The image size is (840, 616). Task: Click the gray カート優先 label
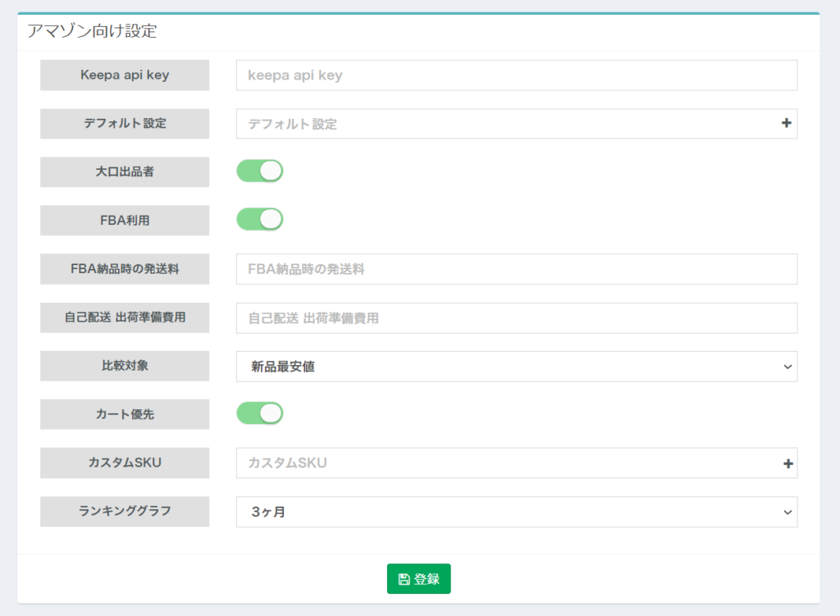pos(125,414)
